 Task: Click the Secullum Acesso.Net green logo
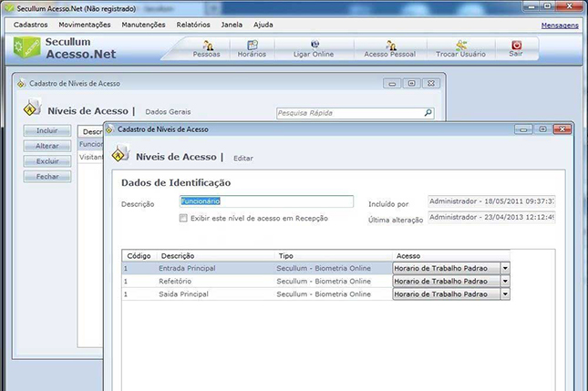(26, 47)
